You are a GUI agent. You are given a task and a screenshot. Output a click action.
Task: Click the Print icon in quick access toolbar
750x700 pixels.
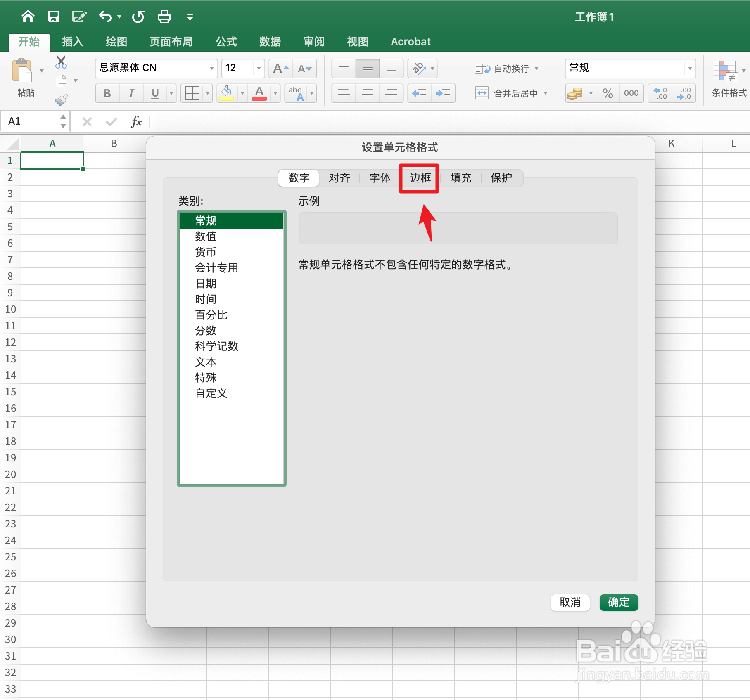click(164, 17)
